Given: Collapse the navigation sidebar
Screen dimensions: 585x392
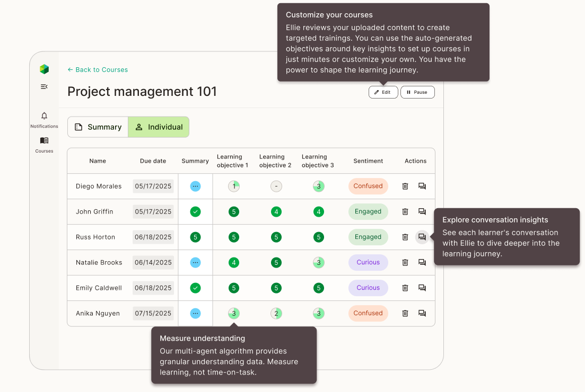Looking at the screenshot, I should pyautogui.click(x=44, y=86).
